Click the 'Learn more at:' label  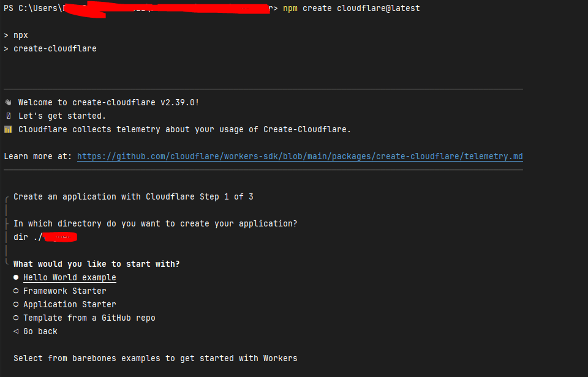(37, 156)
